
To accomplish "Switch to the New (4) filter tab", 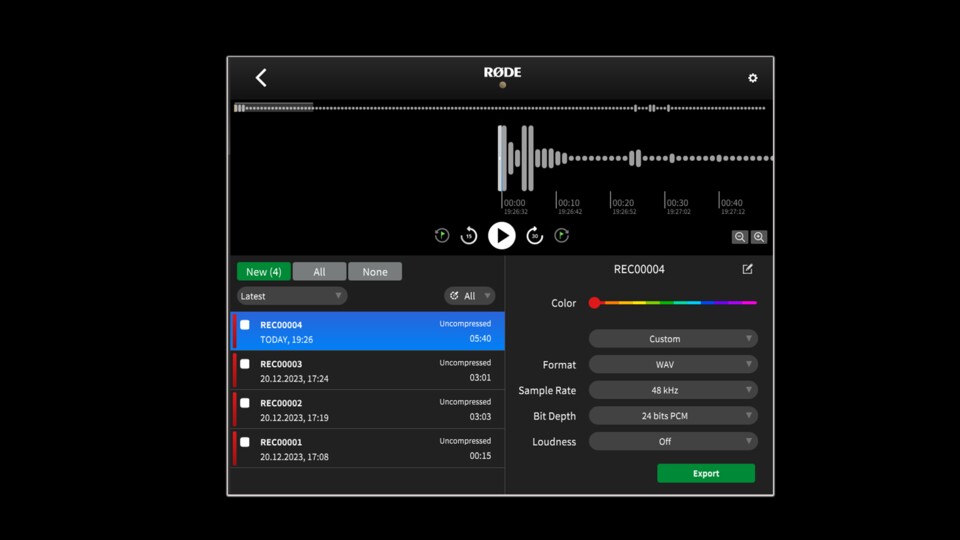I will click(x=264, y=272).
